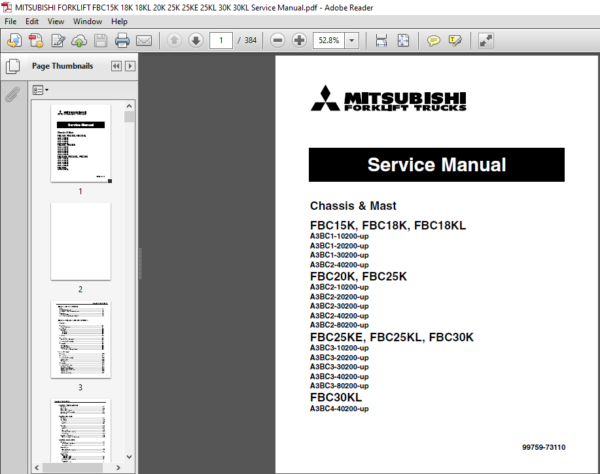Click the page number input field
Screen dimensions: 600x474
coord(221,40)
